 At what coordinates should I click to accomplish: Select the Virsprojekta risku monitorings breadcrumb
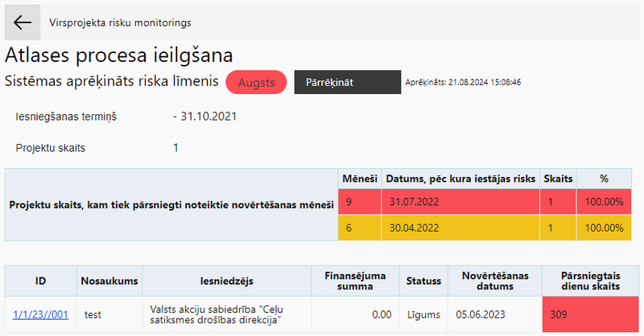click(120, 23)
